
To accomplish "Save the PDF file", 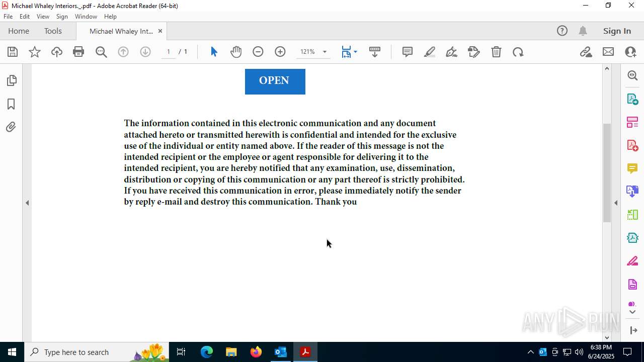I will pyautogui.click(x=13, y=52).
